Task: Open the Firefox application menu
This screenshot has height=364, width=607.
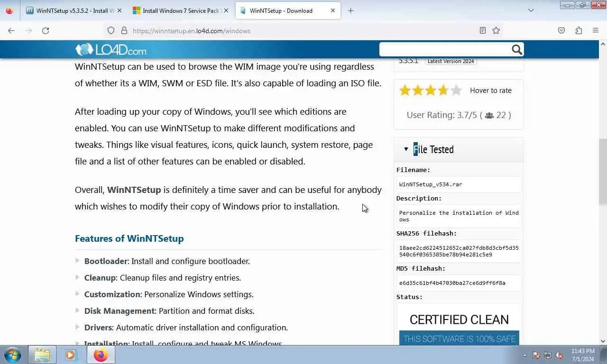Action: point(596,30)
